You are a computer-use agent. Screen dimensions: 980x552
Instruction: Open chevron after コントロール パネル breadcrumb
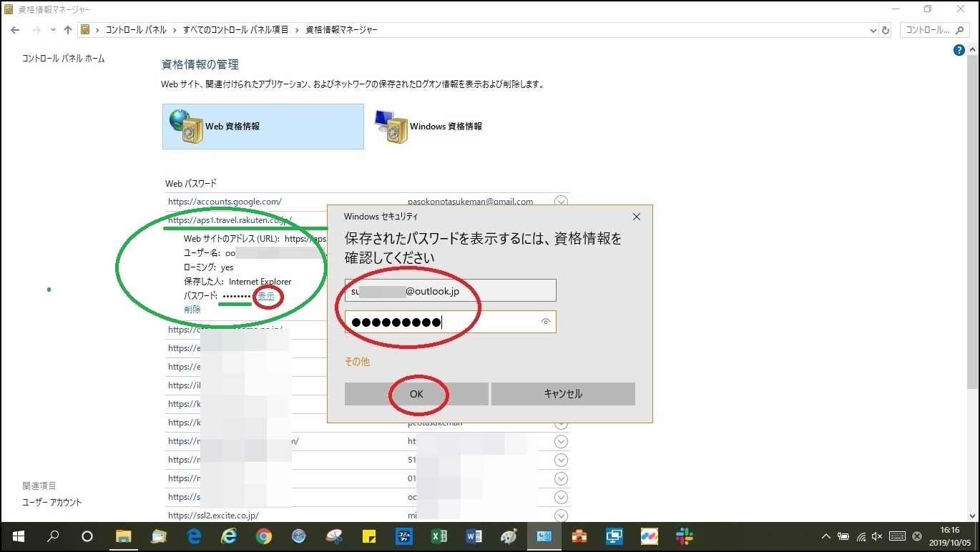[x=175, y=30]
